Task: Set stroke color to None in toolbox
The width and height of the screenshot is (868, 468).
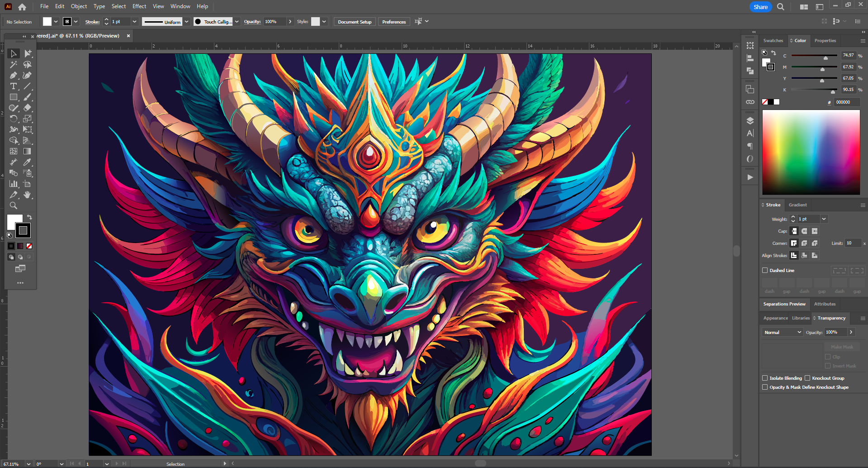Action: (x=29, y=246)
